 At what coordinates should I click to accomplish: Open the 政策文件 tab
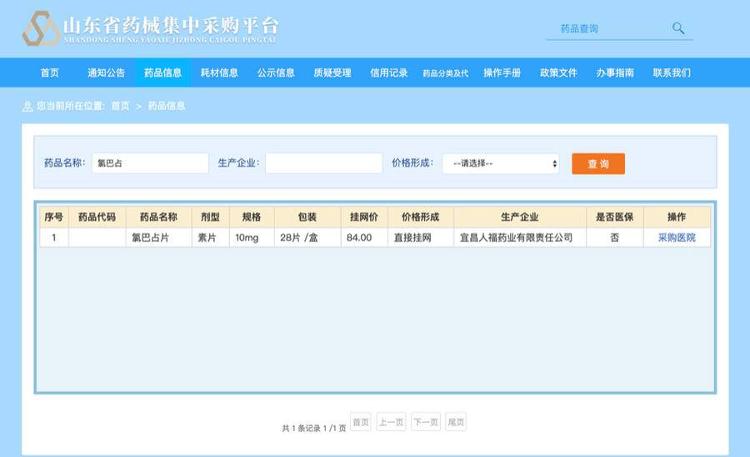coord(559,73)
